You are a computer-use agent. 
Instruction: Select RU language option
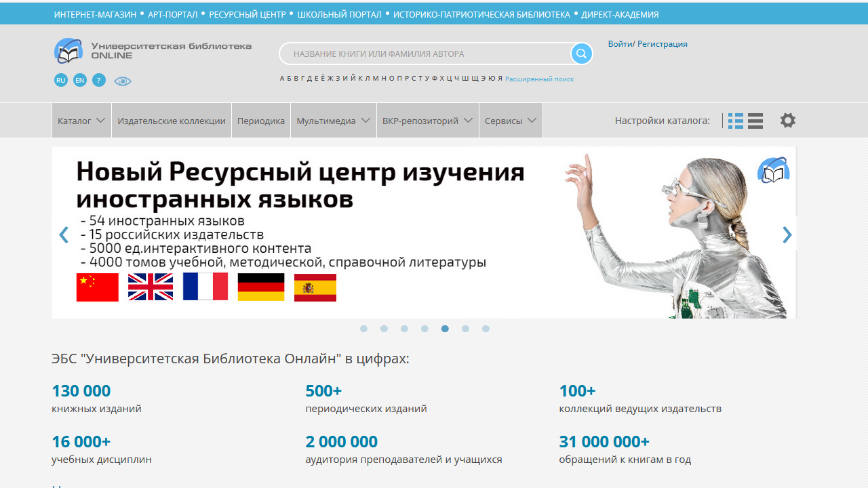pyautogui.click(x=60, y=80)
